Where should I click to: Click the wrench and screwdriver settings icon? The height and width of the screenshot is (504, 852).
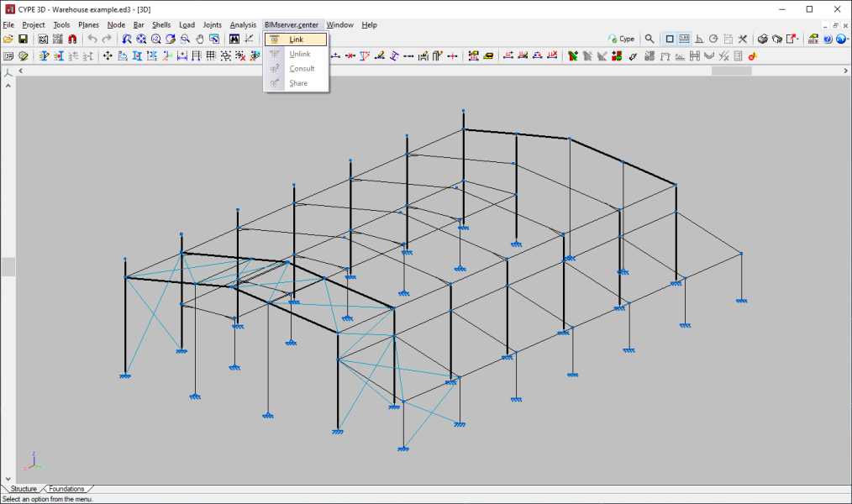[x=743, y=39]
